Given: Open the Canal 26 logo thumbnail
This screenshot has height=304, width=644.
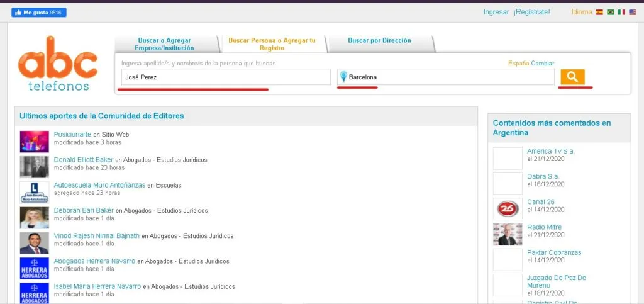Looking at the screenshot, I should point(507,209).
